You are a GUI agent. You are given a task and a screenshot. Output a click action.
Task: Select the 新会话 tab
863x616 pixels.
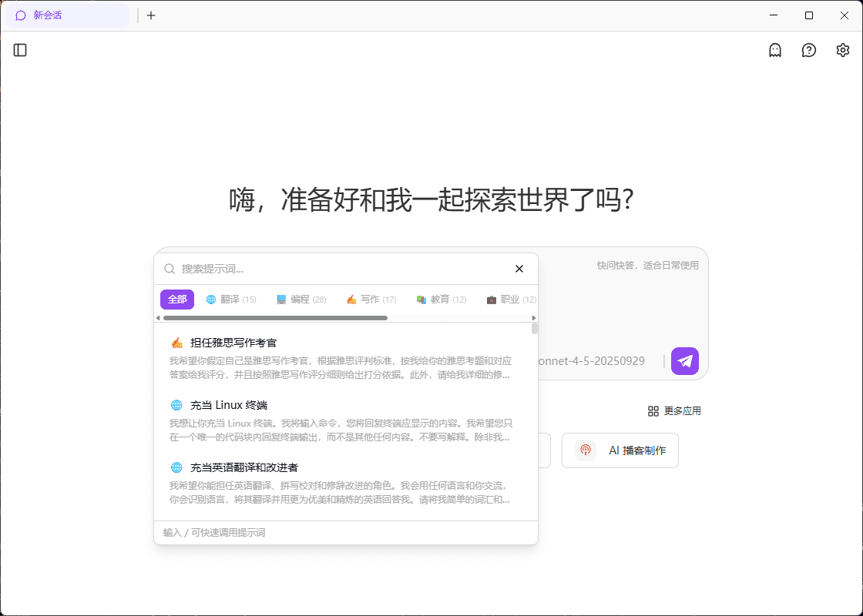(x=69, y=15)
